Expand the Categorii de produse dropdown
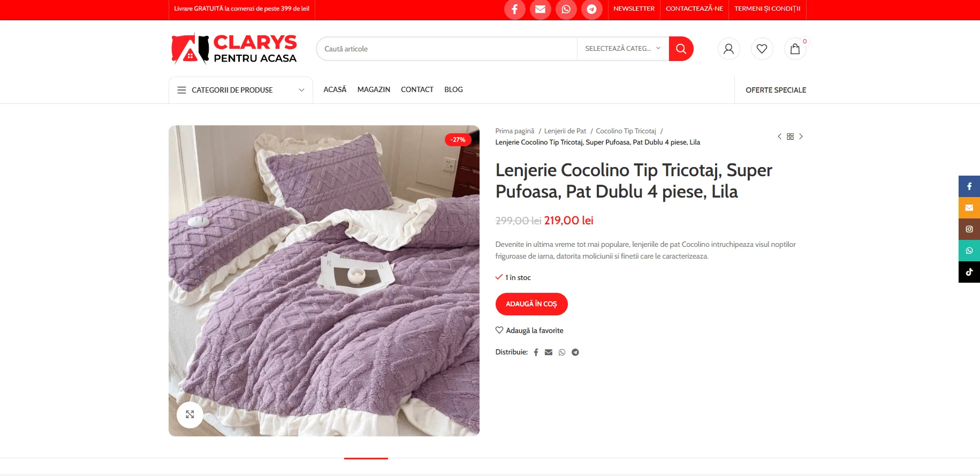Viewport: 980px width, 476px height. pos(241,90)
